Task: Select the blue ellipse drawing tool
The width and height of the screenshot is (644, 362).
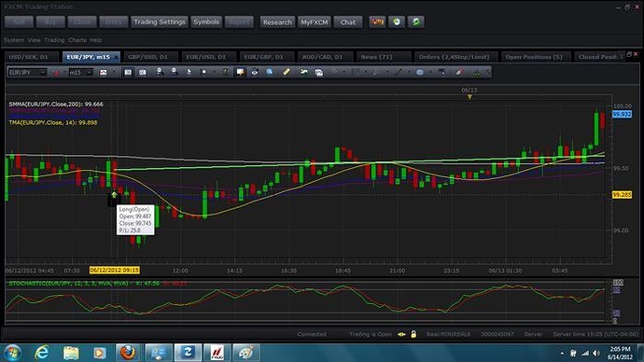Action: click(420, 72)
